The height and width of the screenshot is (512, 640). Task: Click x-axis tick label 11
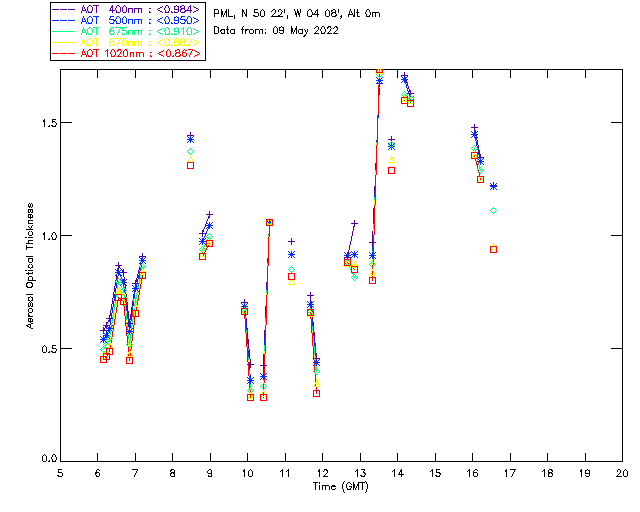click(x=285, y=473)
